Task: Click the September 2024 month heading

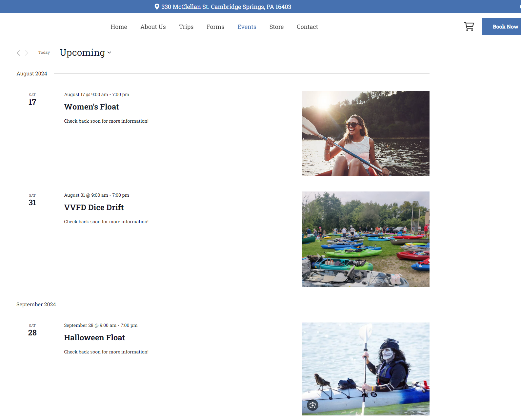Action: pos(36,305)
